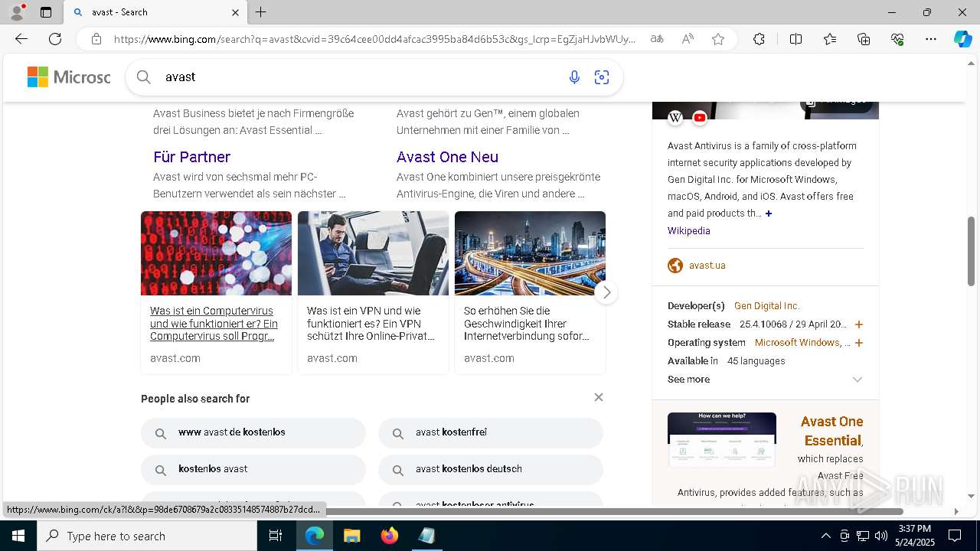Viewport: 980px width, 551px height.
Task: Reload the page with refresh icon
Action: [55, 39]
